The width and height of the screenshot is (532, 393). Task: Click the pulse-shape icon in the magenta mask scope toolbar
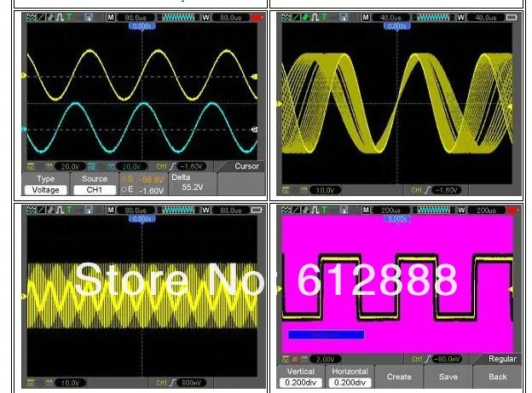click(x=315, y=210)
